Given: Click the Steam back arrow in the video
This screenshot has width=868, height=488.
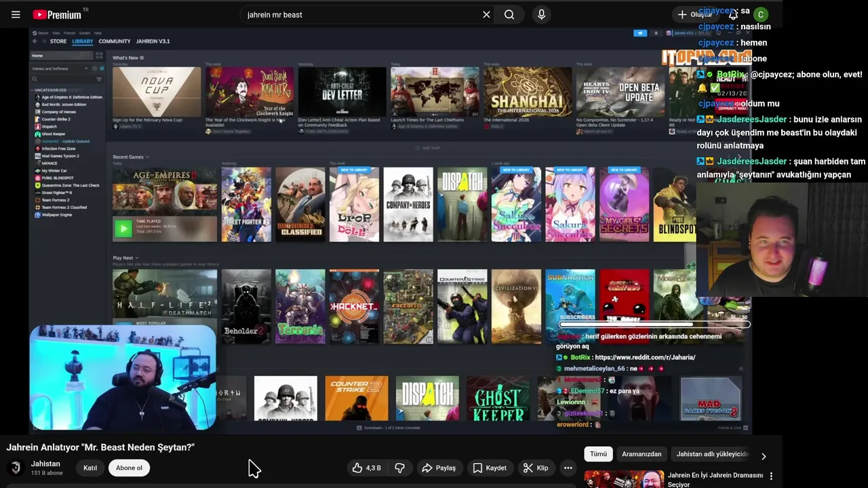Looking at the screenshot, I should [35, 41].
